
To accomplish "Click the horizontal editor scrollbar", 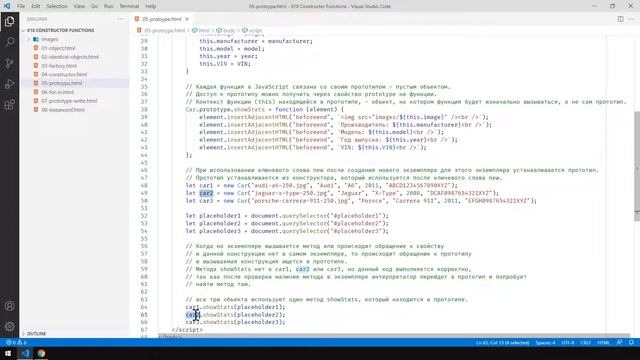I will click(x=394, y=336).
